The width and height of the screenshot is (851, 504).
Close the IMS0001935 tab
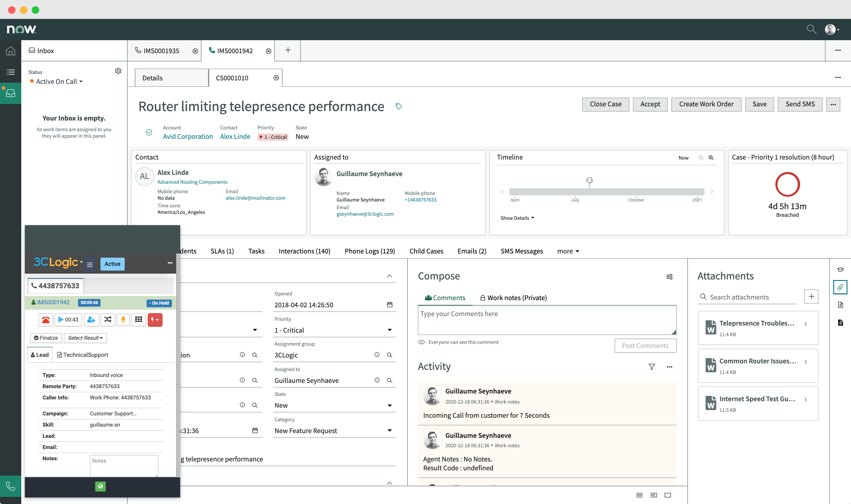[x=195, y=51]
